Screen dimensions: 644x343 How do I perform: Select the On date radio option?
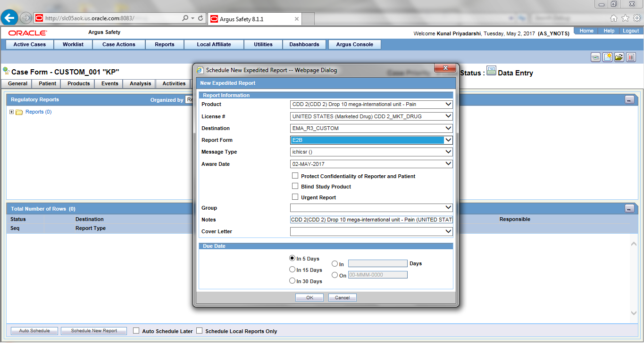pos(335,275)
